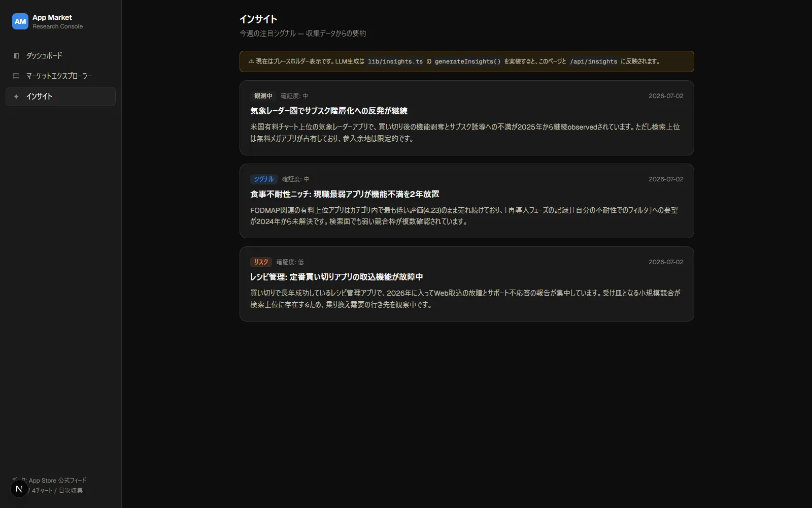Screen dimensions: 812x508
Task: Click the sparkle icon beside インサイト in sidebar
Action: pyautogui.click(x=16, y=97)
